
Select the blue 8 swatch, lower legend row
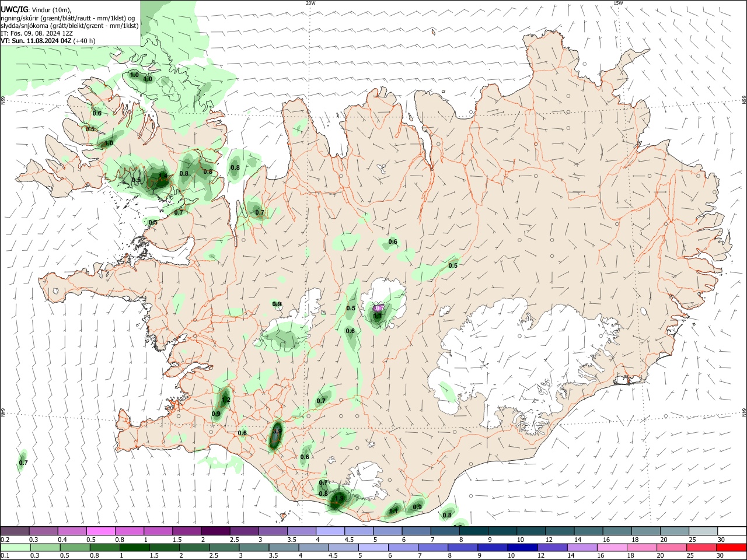pos(462,547)
